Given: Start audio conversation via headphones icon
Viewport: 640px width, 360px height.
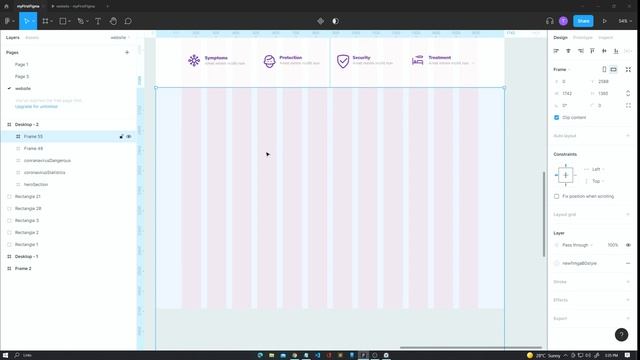Looking at the screenshot, I should click(549, 21).
